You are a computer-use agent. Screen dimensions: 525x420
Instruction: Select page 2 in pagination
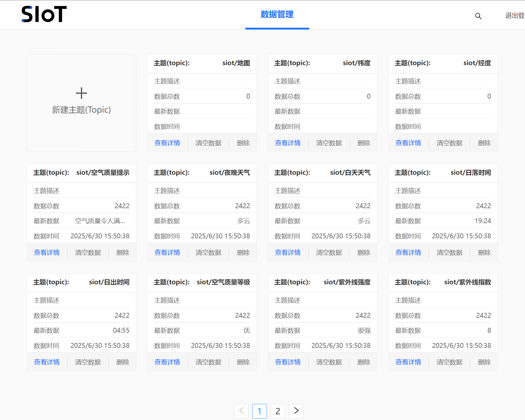pyautogui.click(x=278, y=411)
